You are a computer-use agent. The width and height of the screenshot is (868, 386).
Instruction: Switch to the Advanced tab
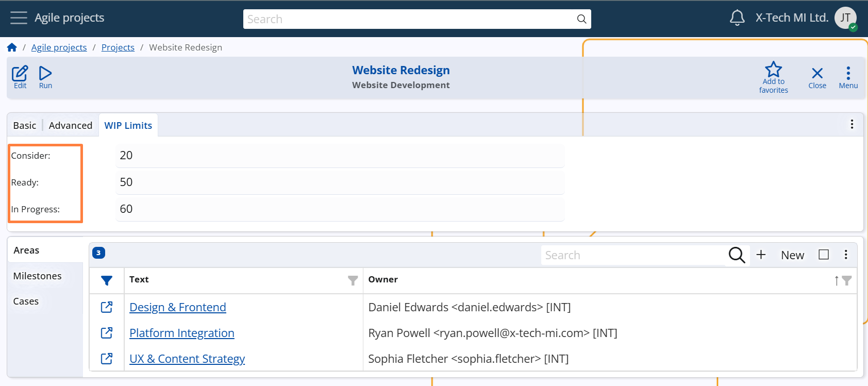pos(71,125)
